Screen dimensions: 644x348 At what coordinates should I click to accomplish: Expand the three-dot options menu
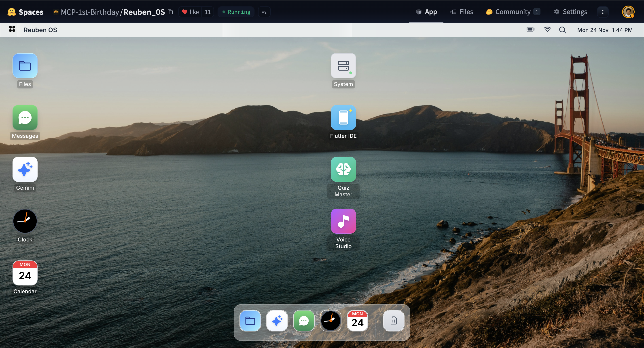click(602, 12)
